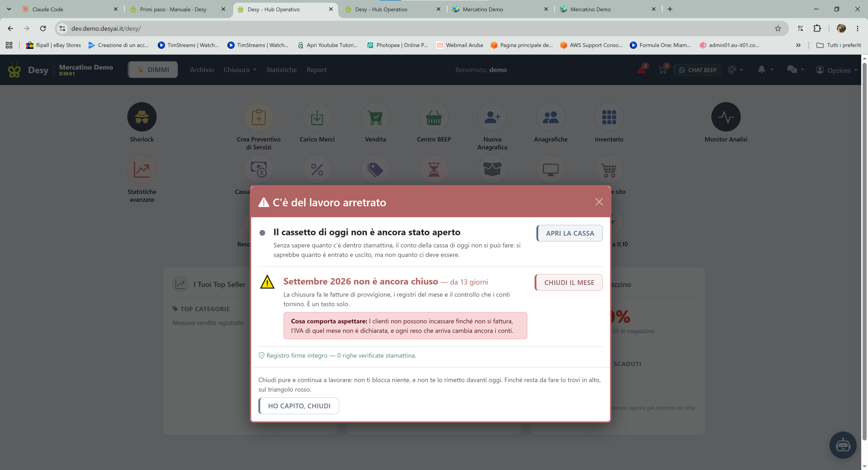The image size is (868, 470).
Task: Open the floating chatbot assistant icon
Action: [843, 445]
